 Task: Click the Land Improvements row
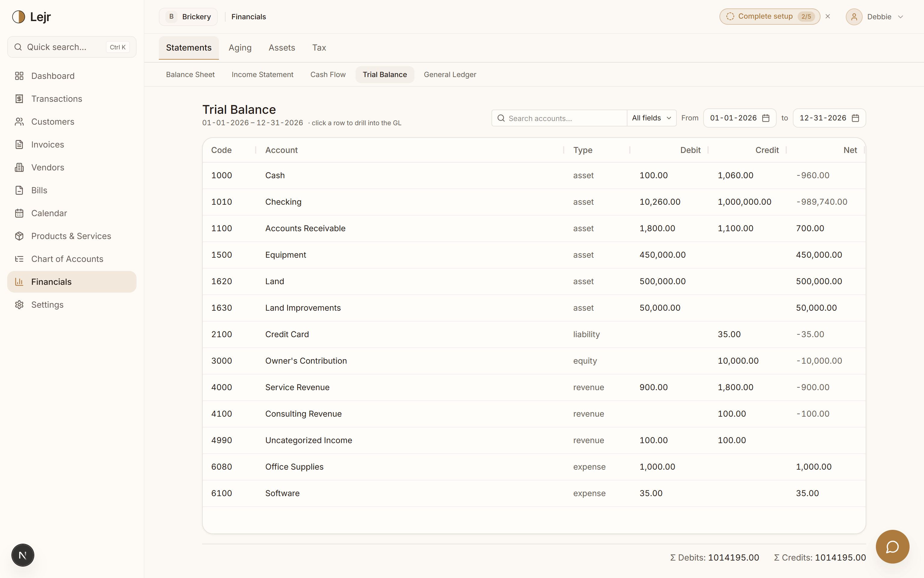tap(534, 308)
